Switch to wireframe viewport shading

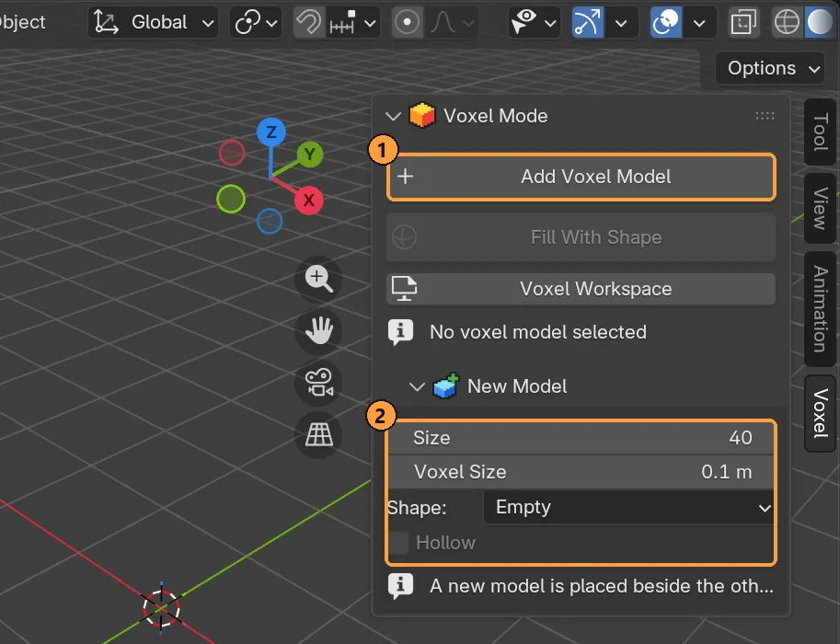pyautogui.click(x=787, y=22)
